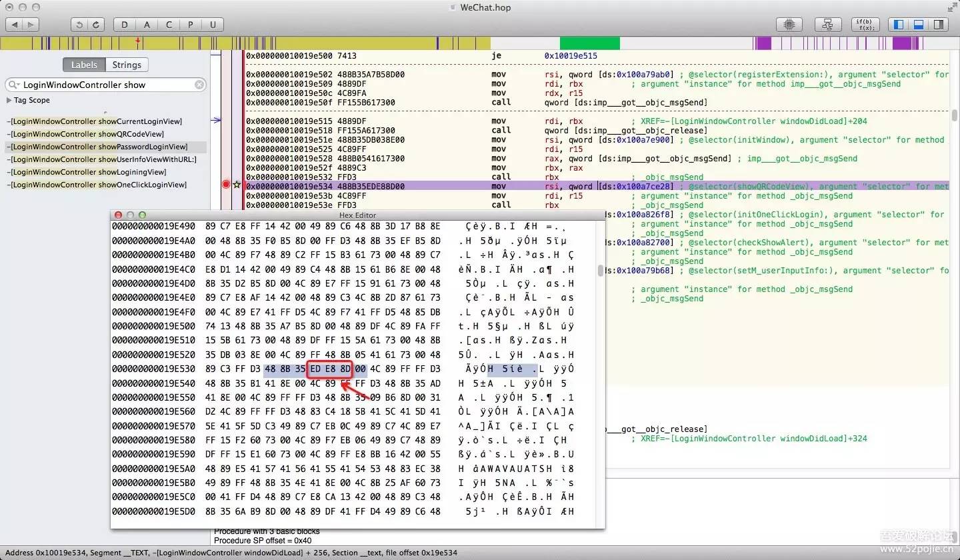Select showCurrentLoginView label in the list

point(96,121)
